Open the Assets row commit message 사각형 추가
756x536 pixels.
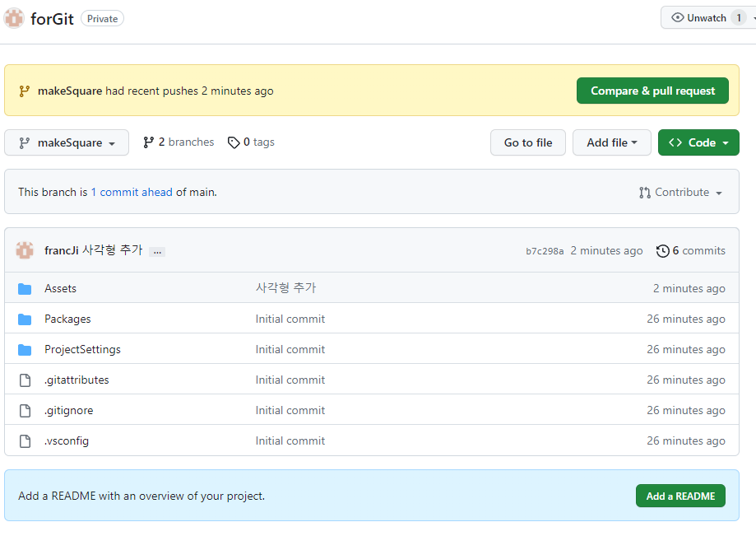click(x=285, y=287)
